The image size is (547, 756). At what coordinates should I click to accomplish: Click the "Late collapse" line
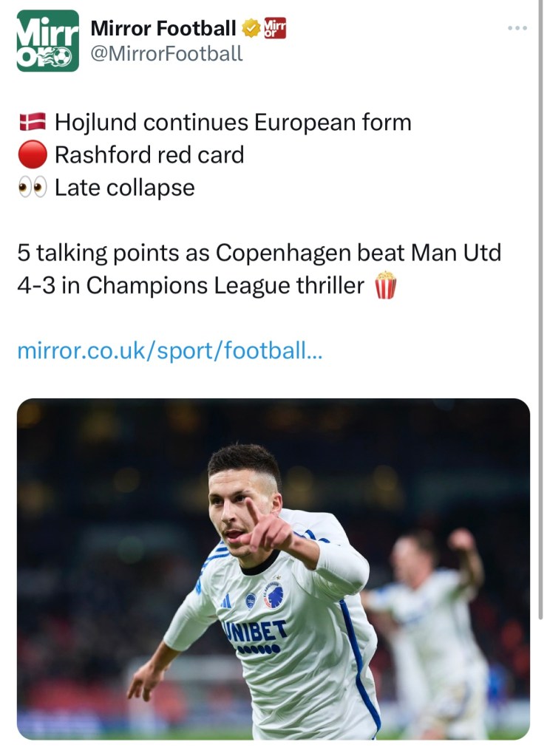tap(125, 188)
